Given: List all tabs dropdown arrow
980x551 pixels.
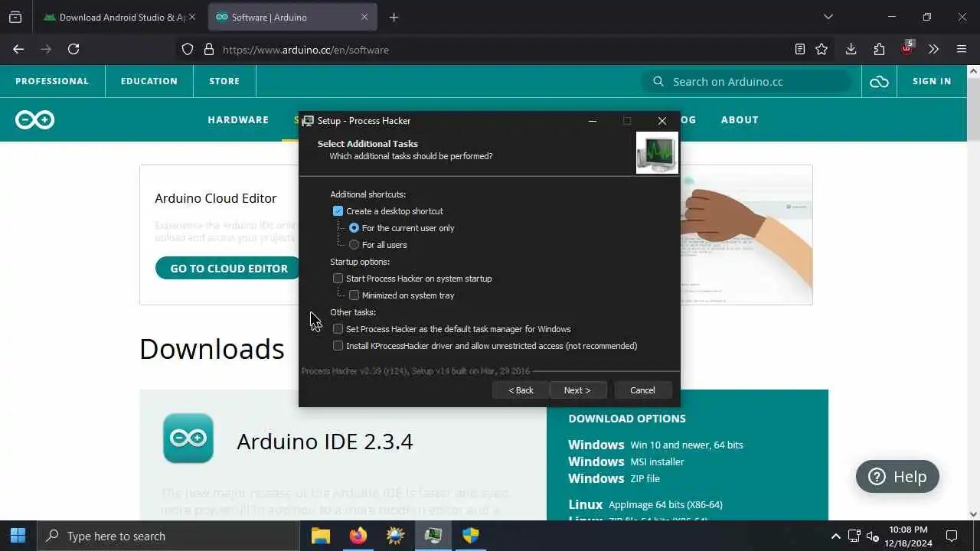Looking at the screenshot, I should coord(828,17).
